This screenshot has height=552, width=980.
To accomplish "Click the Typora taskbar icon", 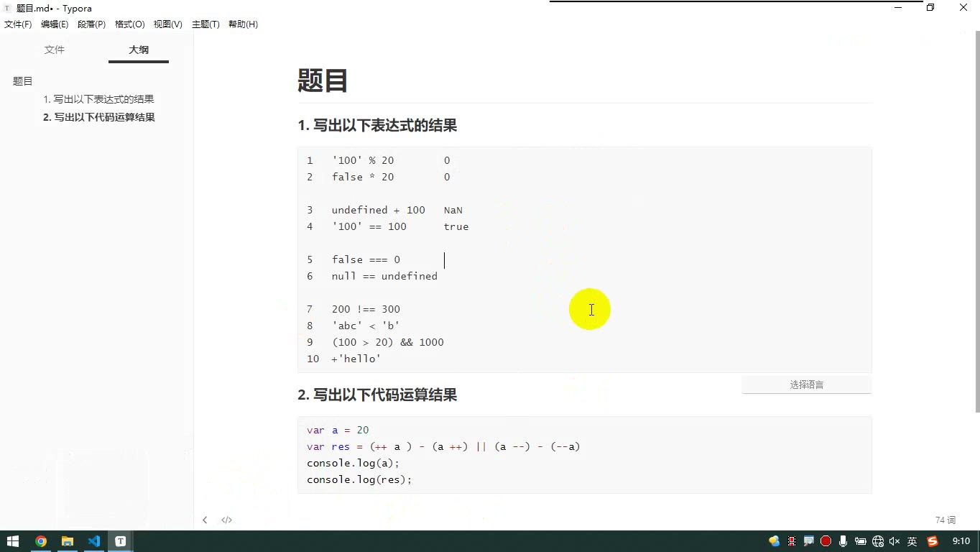I will (121, 541).
